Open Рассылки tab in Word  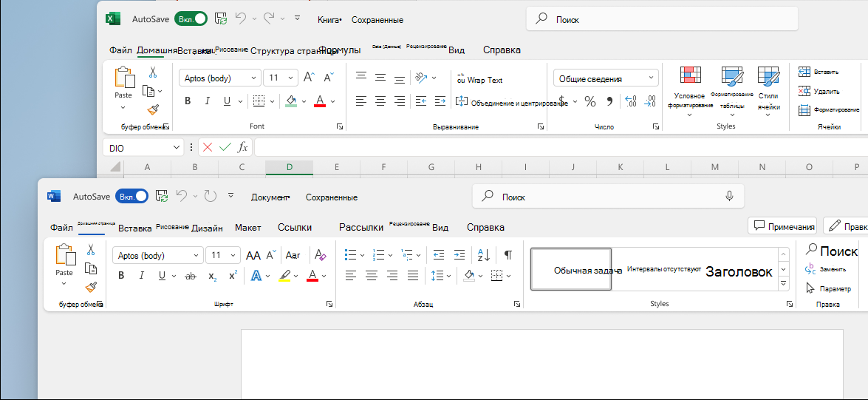pyautogui.click(x=361, y=228)
